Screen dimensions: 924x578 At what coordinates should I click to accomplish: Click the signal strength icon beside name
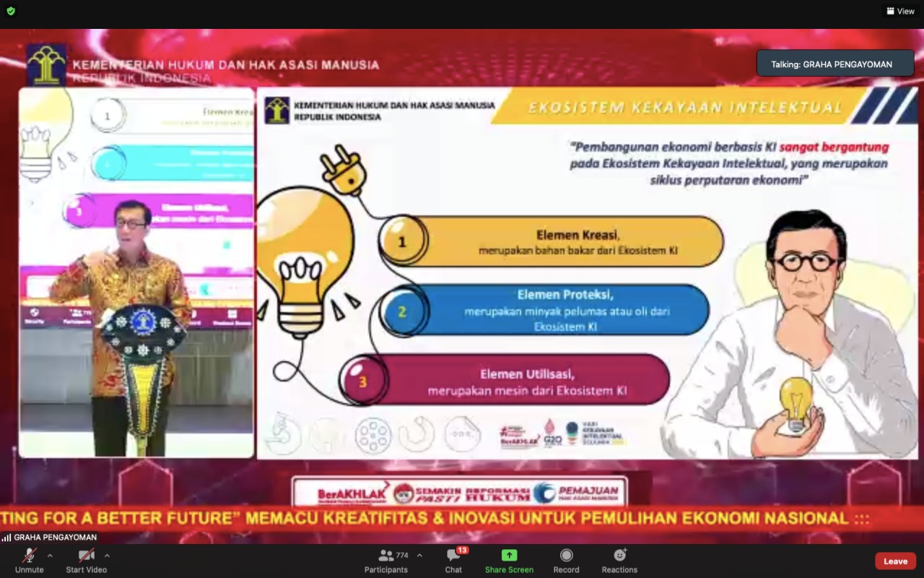(x=6, y=538)
